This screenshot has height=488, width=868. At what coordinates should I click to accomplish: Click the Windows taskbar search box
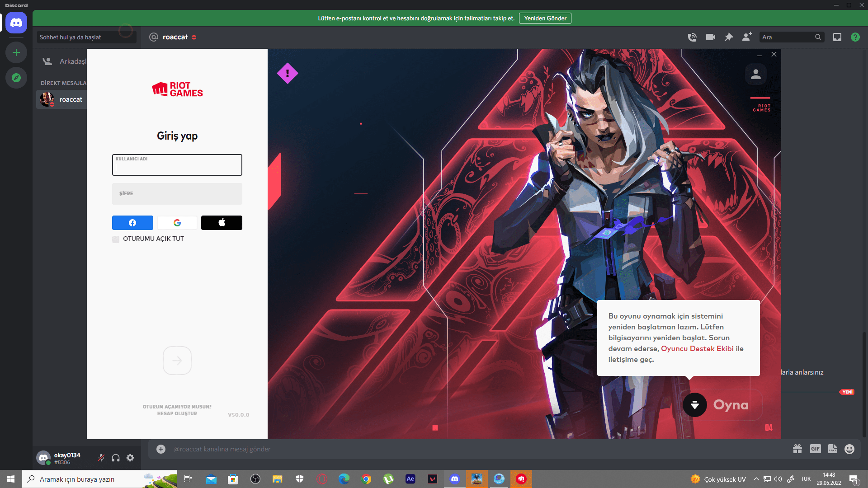pyautogui.click(x=99, y=479)
